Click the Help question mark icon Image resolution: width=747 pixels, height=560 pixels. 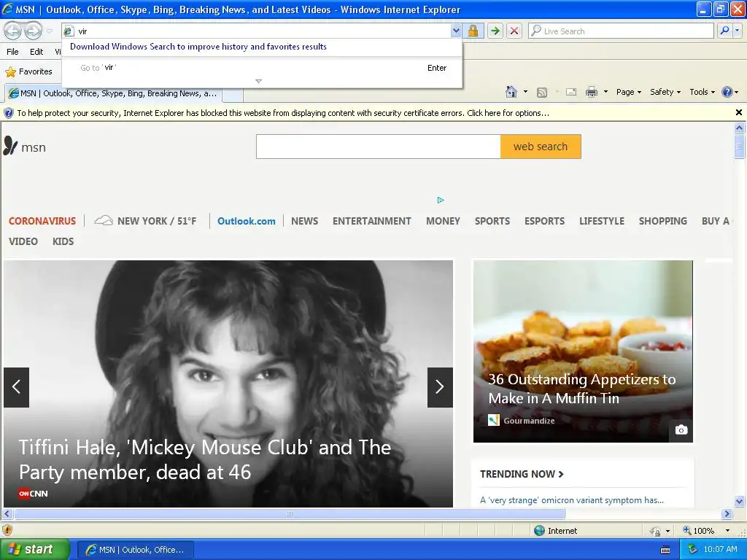727,92
